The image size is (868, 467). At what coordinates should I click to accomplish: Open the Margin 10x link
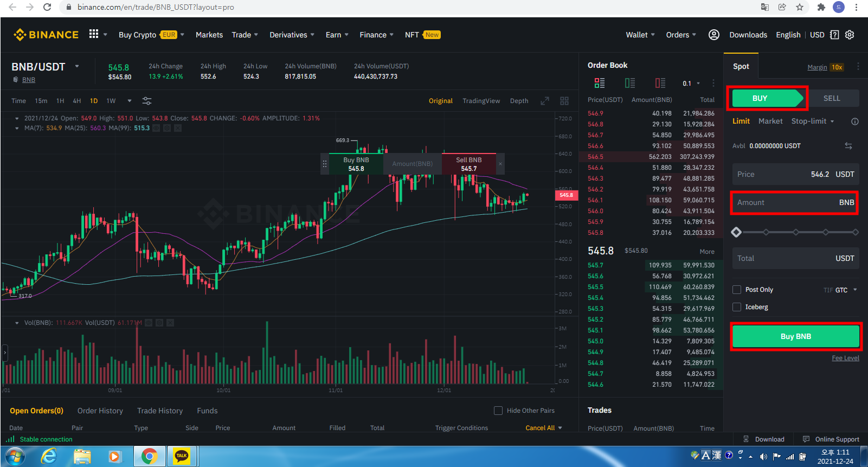pos(825,67)
